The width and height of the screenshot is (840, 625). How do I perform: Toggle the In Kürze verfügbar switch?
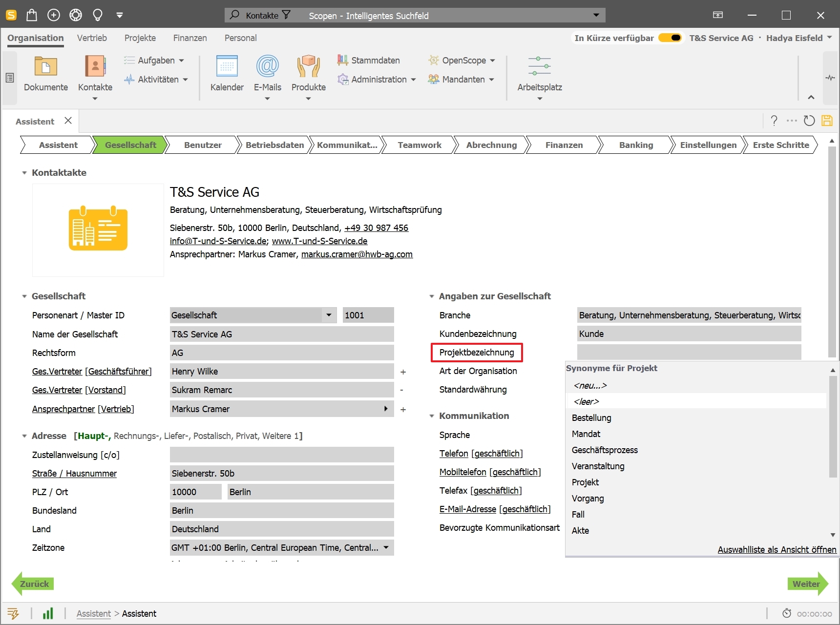[670, 38]
